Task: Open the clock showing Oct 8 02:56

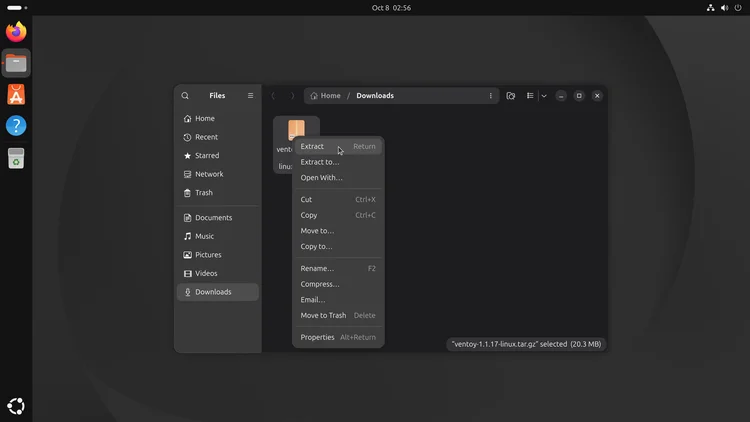Action: pos(391,8)
